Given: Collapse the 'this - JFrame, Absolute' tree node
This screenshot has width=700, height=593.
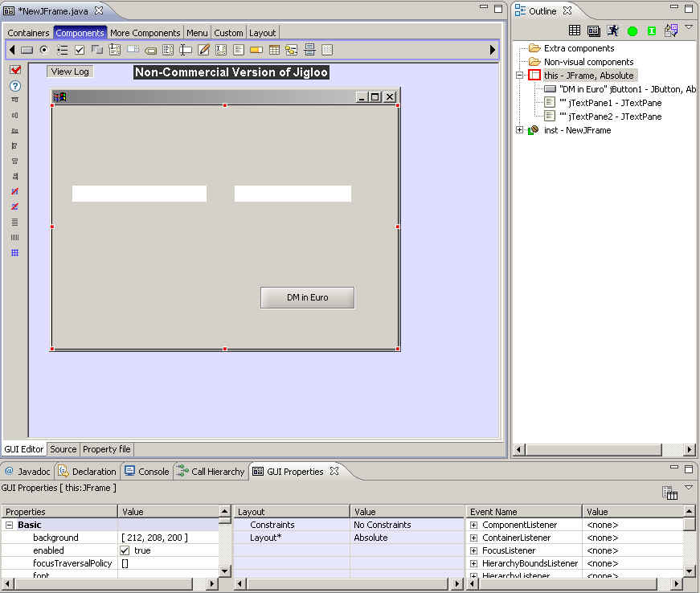Looking at the screenshot, I should (x=520, y=76).
